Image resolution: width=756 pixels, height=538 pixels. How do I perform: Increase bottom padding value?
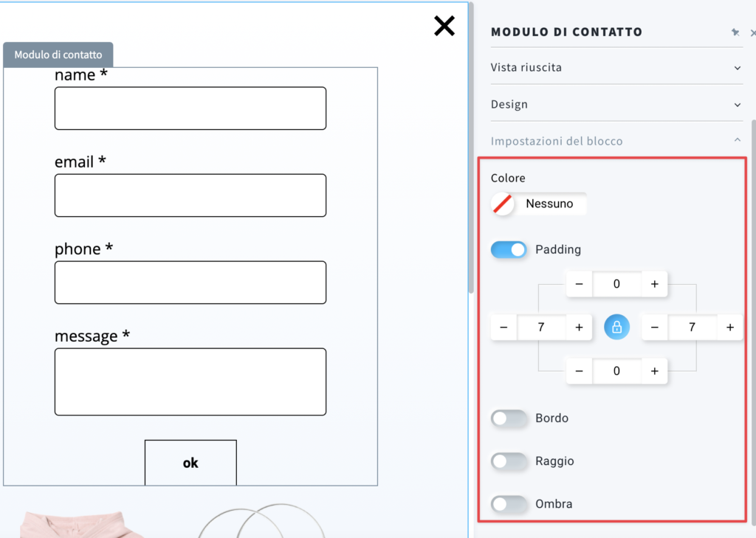tap(654, 371)
